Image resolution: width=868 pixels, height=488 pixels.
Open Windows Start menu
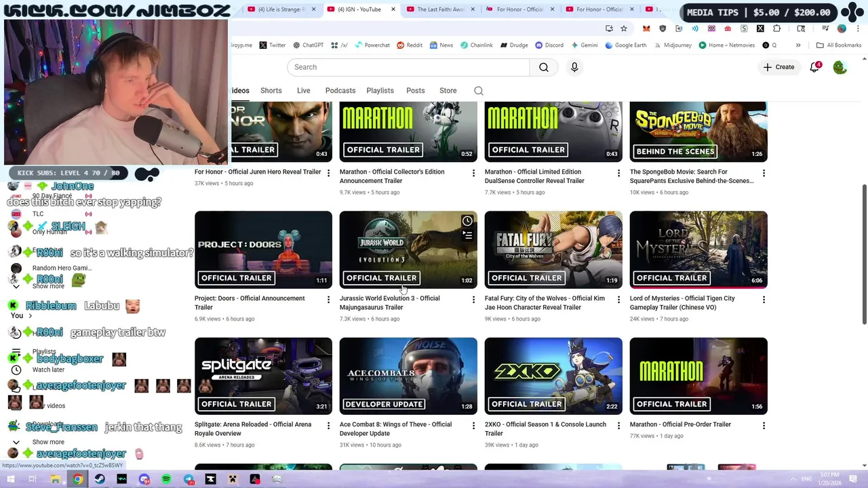[11, 480]
